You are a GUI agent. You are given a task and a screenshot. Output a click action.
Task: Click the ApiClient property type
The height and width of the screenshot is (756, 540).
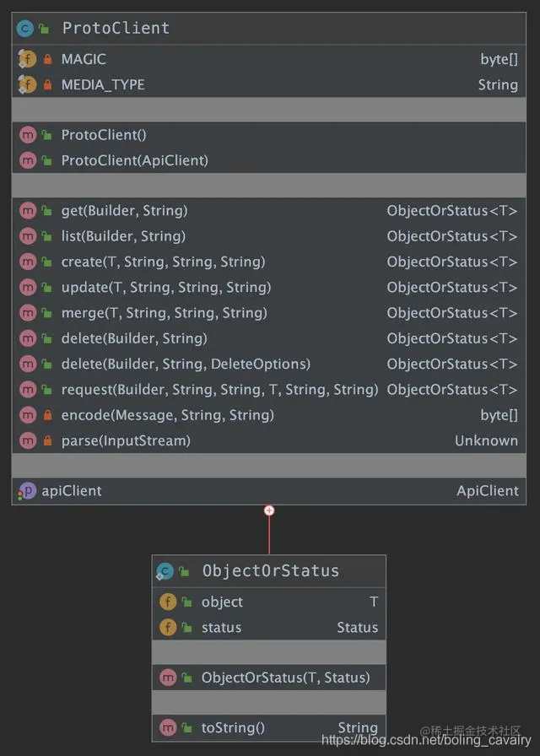488,491
